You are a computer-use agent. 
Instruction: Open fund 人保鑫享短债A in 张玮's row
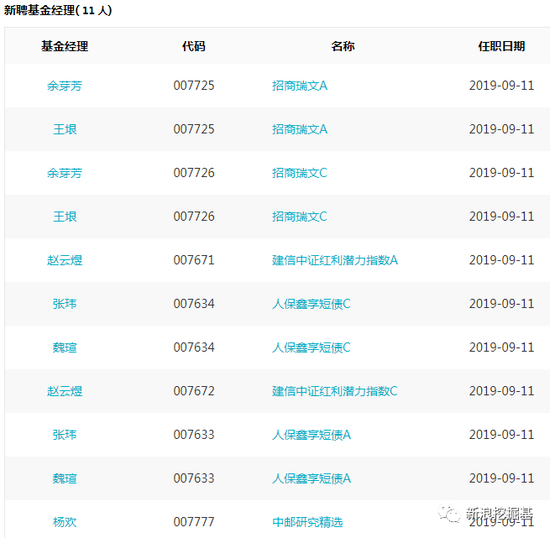311,435
